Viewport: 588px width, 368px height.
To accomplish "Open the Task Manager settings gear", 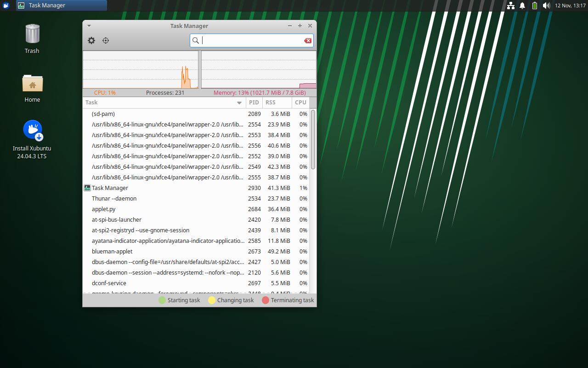I will click(x=91, y=40).
